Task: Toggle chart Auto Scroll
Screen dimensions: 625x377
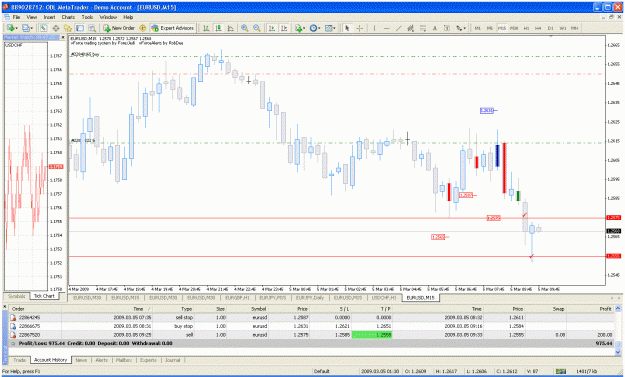Action: coord(272,28)
